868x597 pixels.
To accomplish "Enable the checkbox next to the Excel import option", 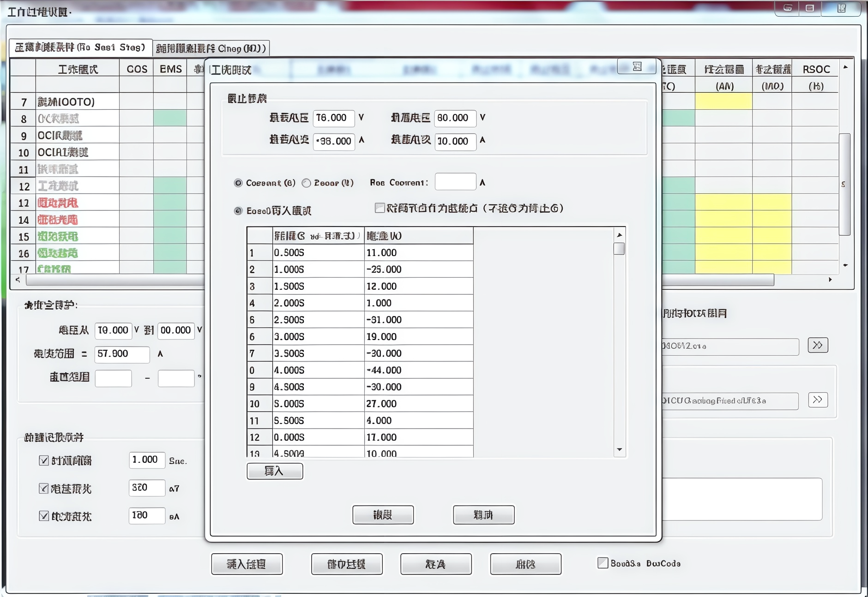I will coord(380,208).
